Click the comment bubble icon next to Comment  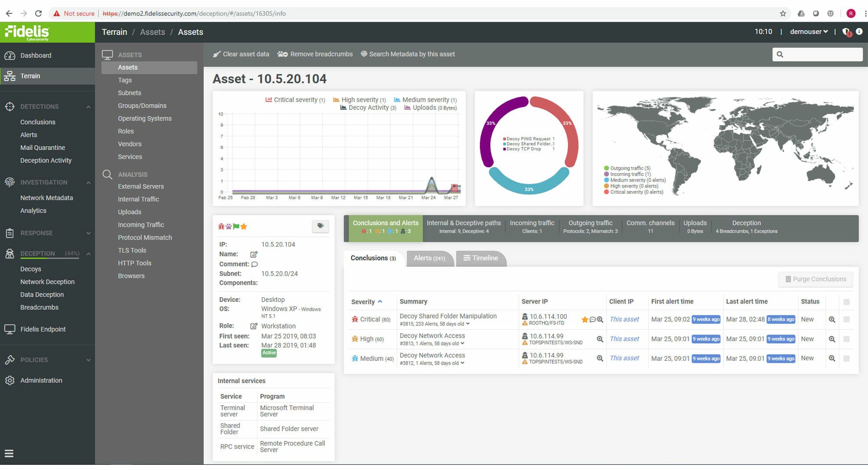click(x=255, y=264)
